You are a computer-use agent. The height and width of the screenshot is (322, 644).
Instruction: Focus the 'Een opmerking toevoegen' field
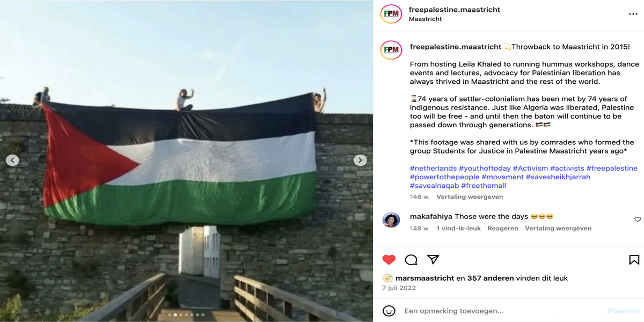[x=502, y=311]
